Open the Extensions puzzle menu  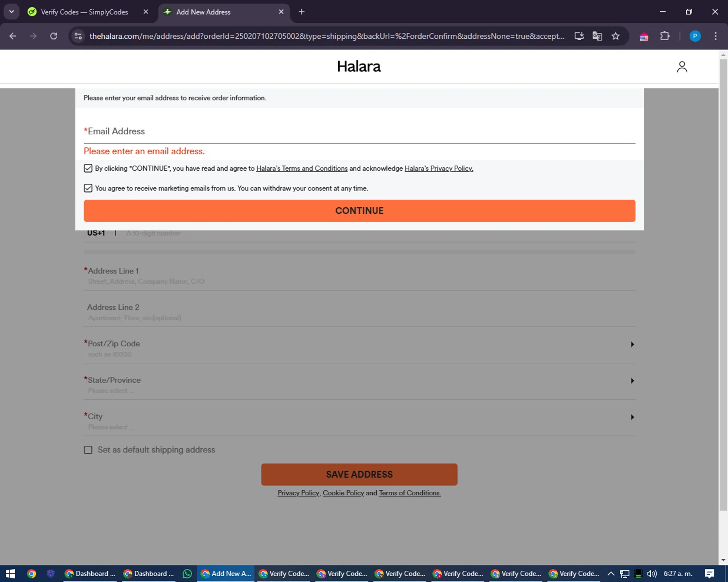coord(665,36)
